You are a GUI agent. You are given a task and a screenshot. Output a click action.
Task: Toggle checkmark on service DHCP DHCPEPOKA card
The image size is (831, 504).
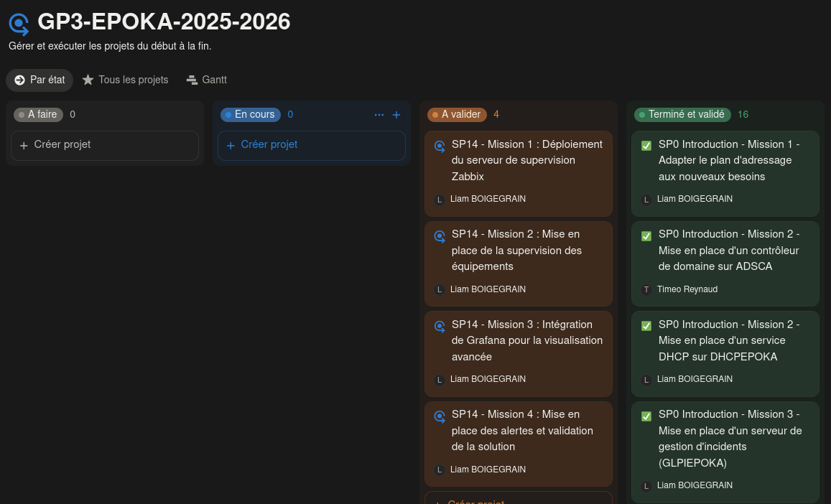pos(646,326)
